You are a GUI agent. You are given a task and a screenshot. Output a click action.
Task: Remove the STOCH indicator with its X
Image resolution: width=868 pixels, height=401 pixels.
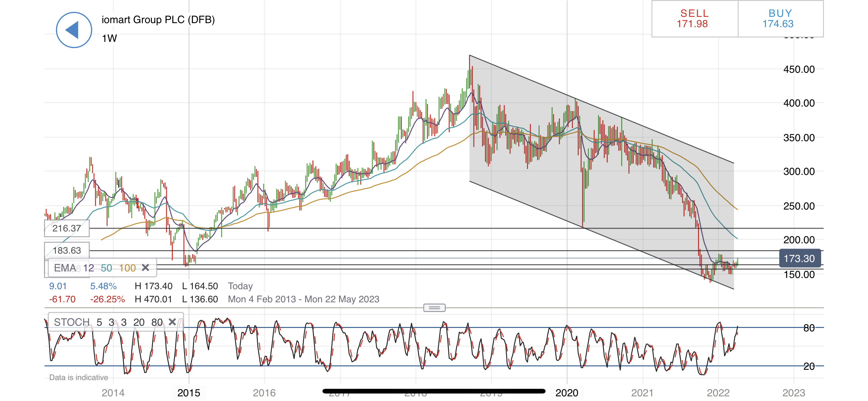(x=172, y=322)
